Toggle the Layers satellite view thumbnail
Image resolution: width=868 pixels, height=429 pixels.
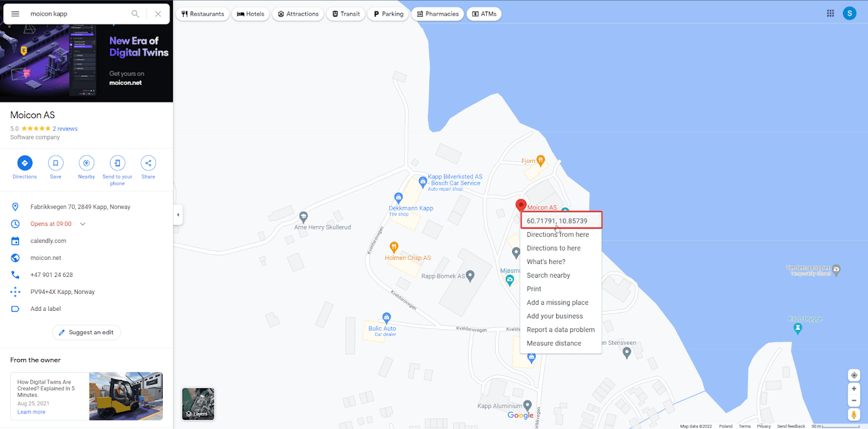point(198,404)
